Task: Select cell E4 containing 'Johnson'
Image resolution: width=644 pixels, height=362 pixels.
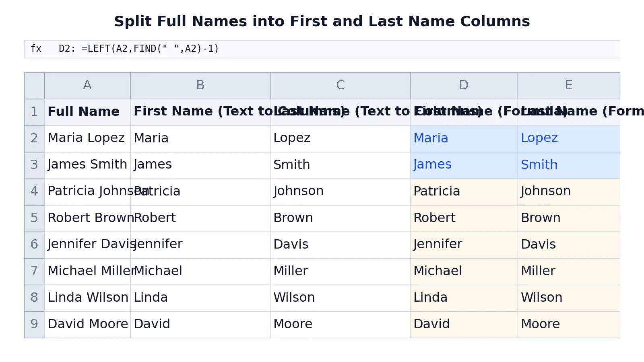Action: 569,192
